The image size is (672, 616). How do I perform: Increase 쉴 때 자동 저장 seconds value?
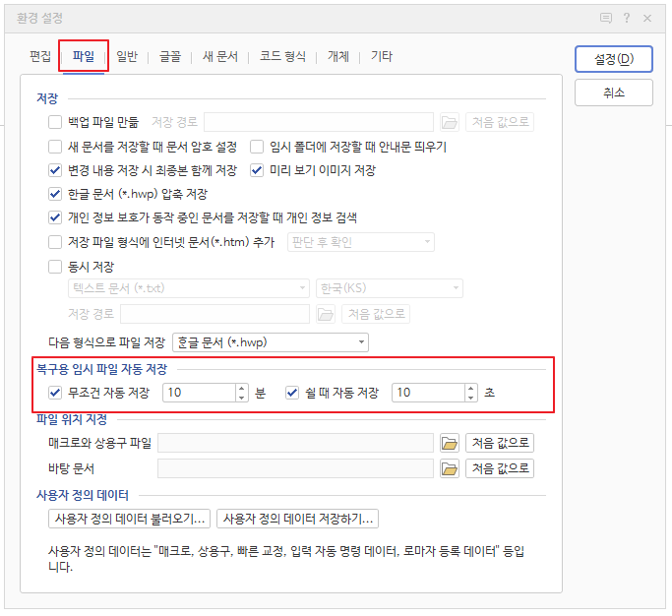coord(471,388)
